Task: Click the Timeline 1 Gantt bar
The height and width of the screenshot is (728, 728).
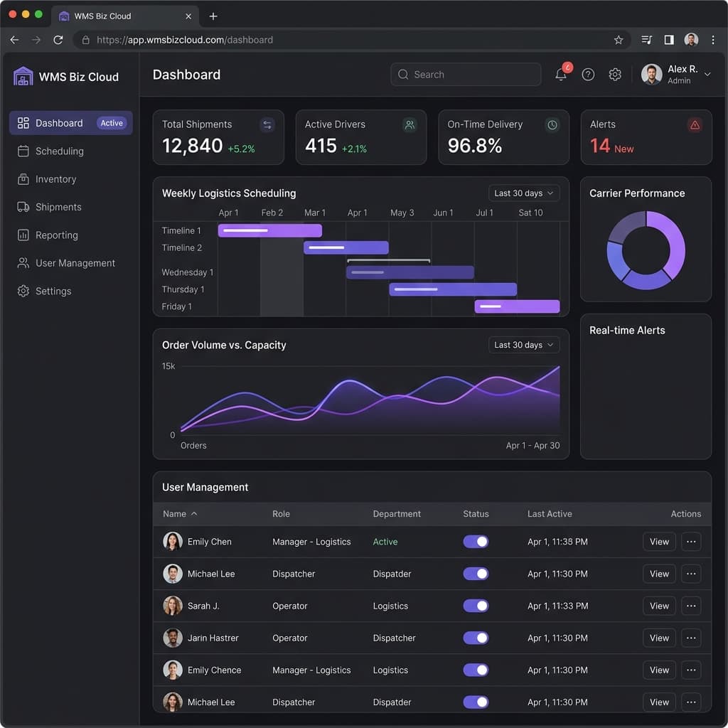Action: coord(269,230)
